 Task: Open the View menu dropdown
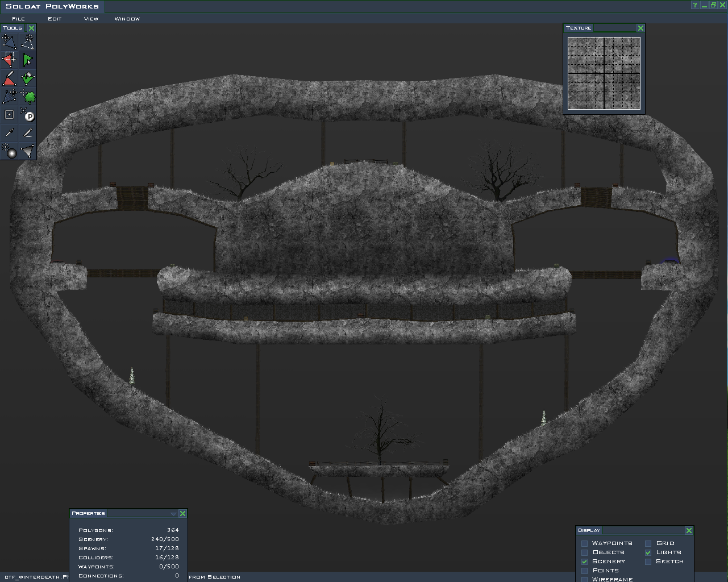coord(91,19)
